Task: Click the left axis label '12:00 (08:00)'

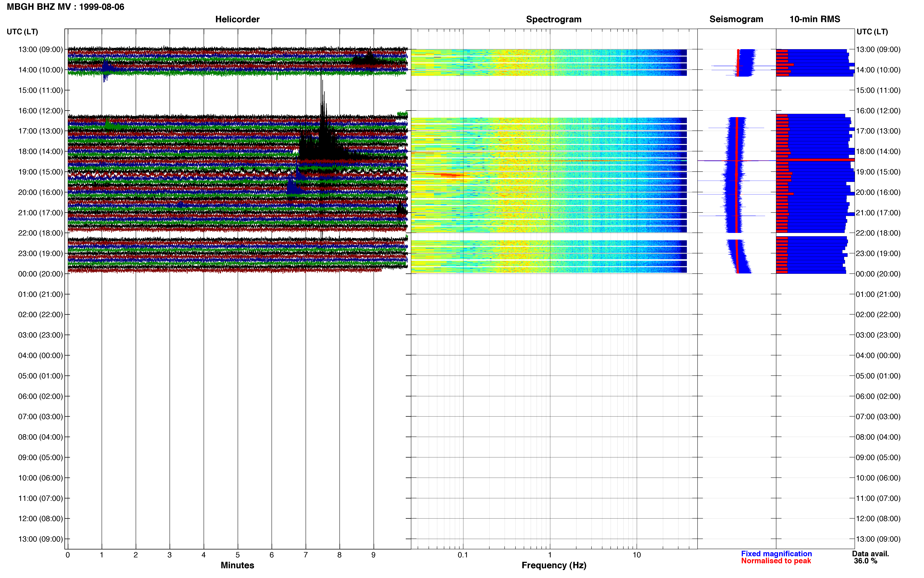Action: (41, 519)
